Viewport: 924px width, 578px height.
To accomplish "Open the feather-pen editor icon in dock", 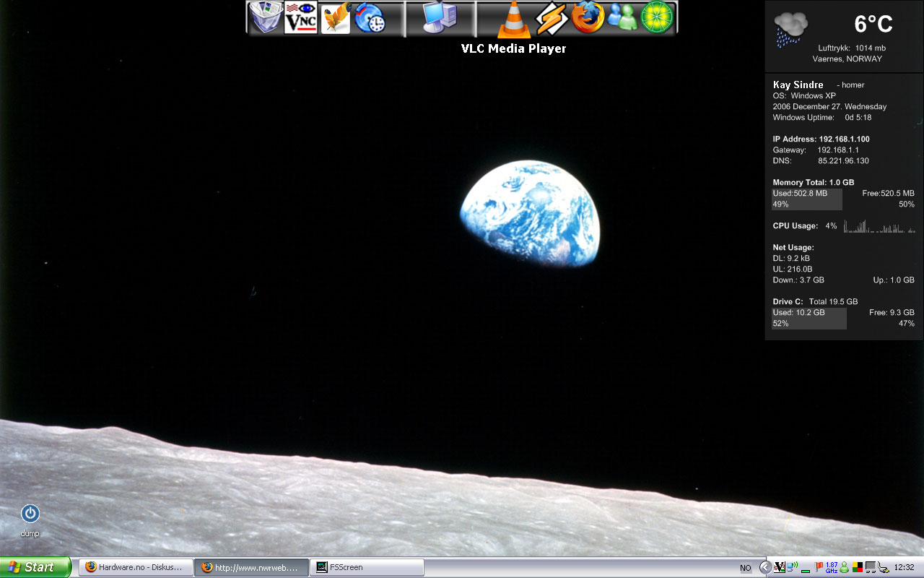I will tap(336, 18).
